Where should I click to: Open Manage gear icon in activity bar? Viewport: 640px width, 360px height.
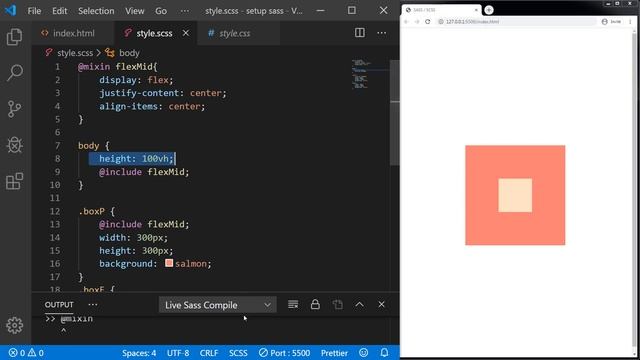pyautogui.click(x=15, y=325)
